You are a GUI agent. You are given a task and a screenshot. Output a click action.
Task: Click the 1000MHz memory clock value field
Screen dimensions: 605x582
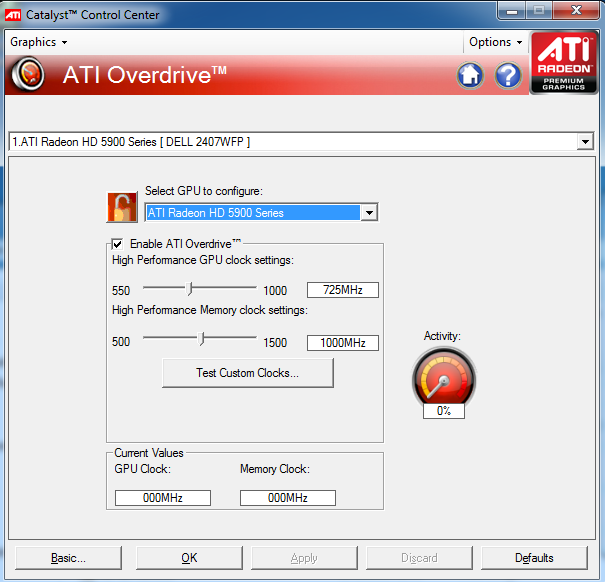pyautogui.click(x=343, y=343)
